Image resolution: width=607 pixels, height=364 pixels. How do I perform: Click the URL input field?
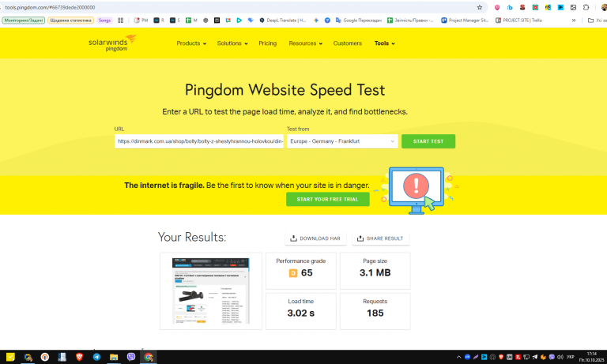(x=199, y=141)
